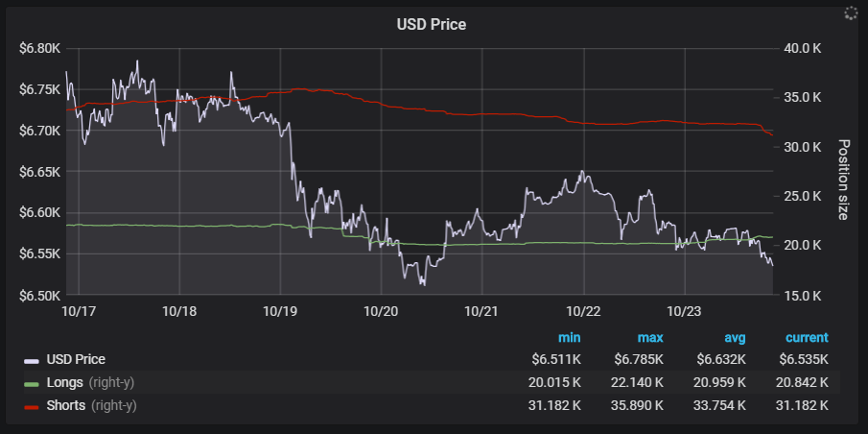
Task: Click the 10/20 date label on x-axis
Action: (381, 311)
